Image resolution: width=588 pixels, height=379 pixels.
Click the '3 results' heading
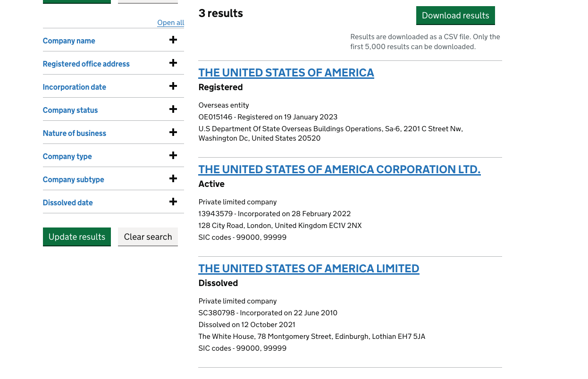tap(220, 13)
